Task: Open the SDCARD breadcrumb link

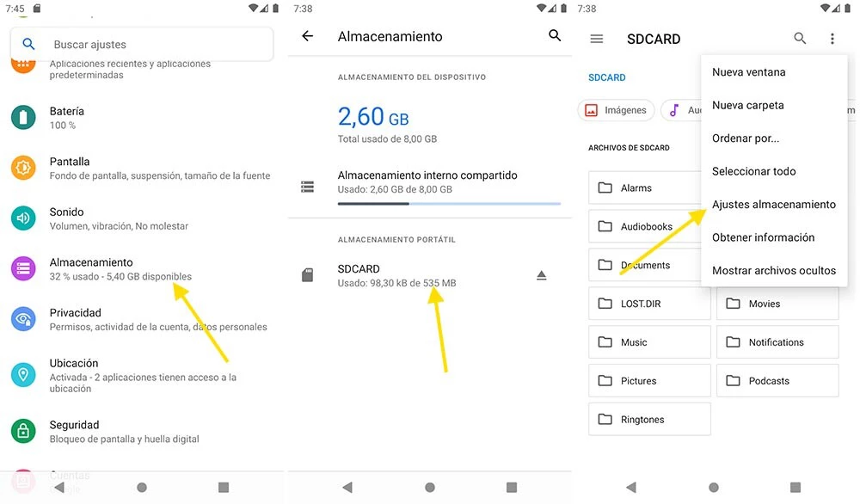Action: tap(606, 77)
